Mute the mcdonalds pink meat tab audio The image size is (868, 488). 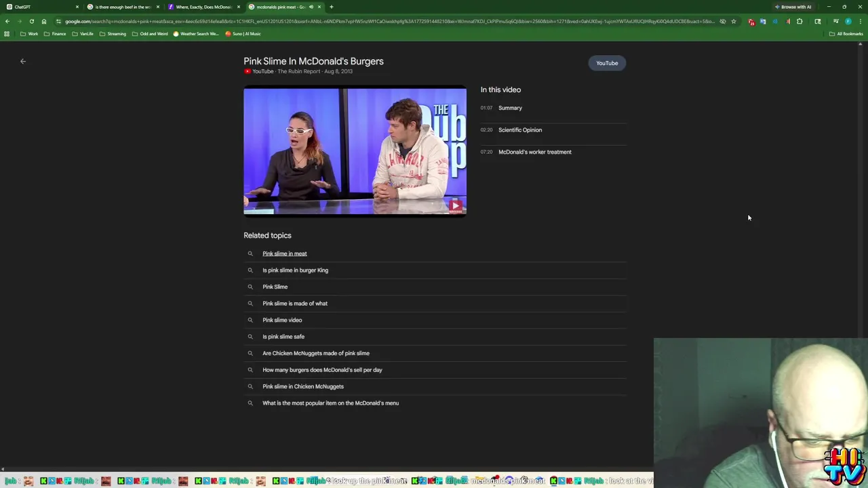click(311, 7)
